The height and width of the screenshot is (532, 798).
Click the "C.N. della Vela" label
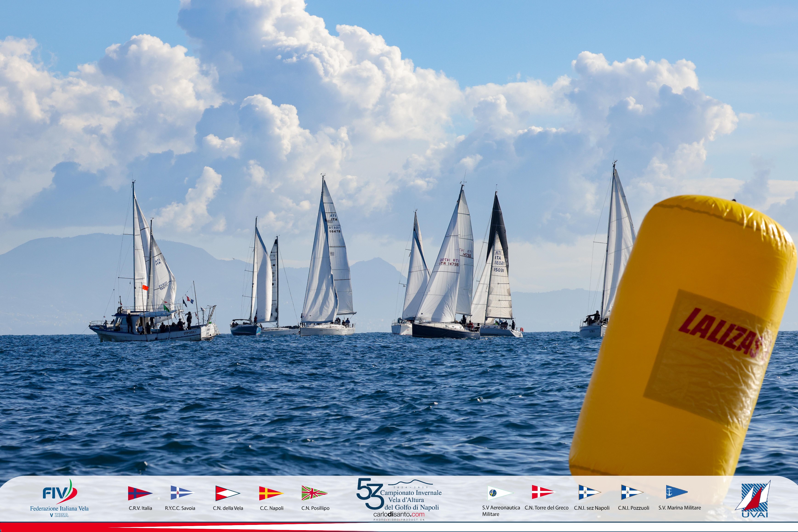[228, 508]
